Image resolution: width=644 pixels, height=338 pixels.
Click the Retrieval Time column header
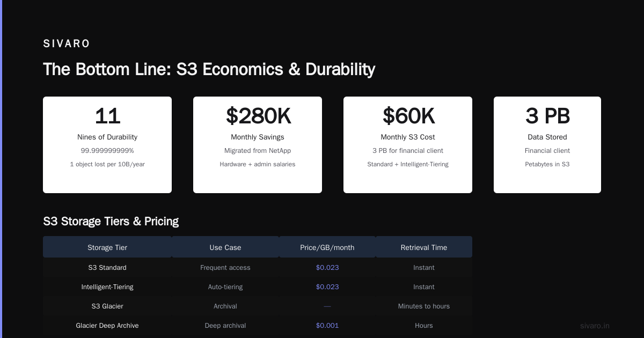(x=424, y=247)
